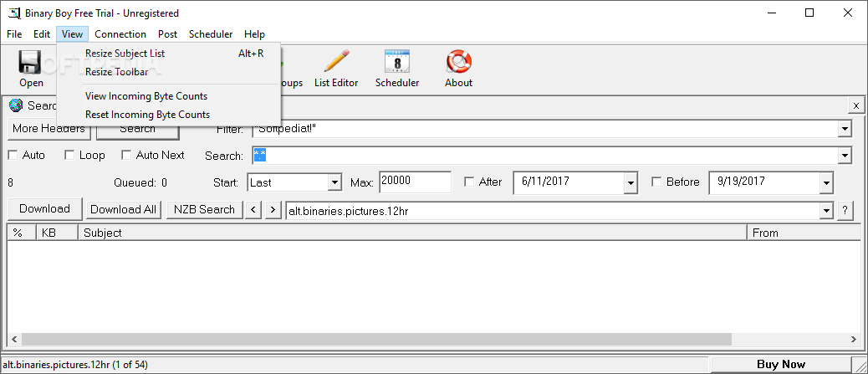Enable the After date checkbox
This screenshot has width=868, height=374.
coord(469,182)
